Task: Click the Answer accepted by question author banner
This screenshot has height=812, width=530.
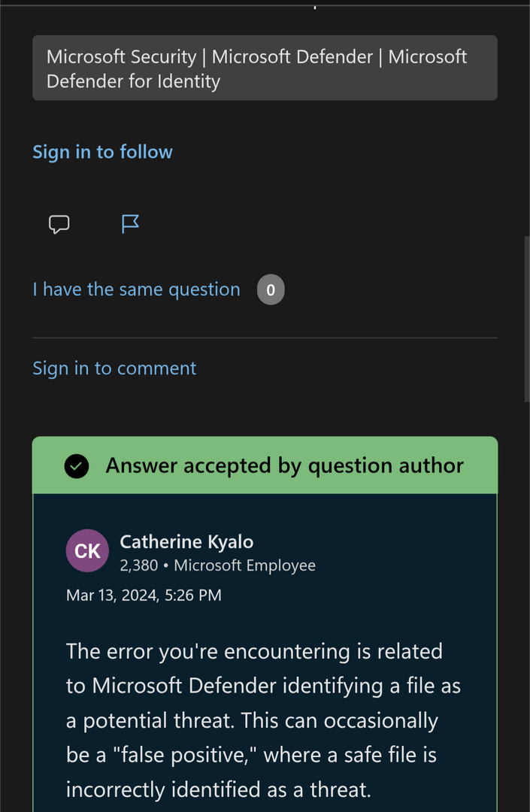Action: pos(284,466)
